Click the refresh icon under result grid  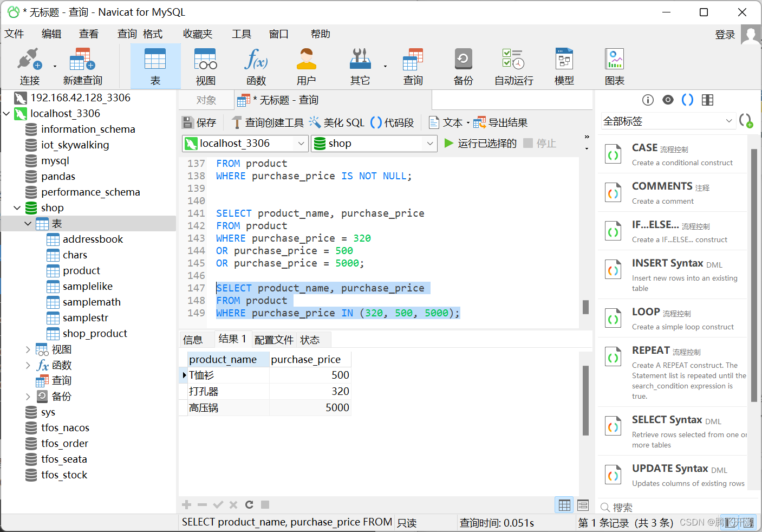(x=249, y=504)
